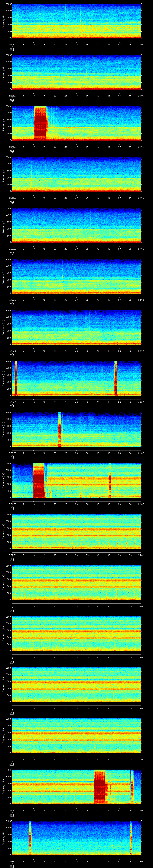This screenshot has width=153, height=868.
Task: Click the 30 second tick below 15:33:00 panel
Action: point(76,606)
